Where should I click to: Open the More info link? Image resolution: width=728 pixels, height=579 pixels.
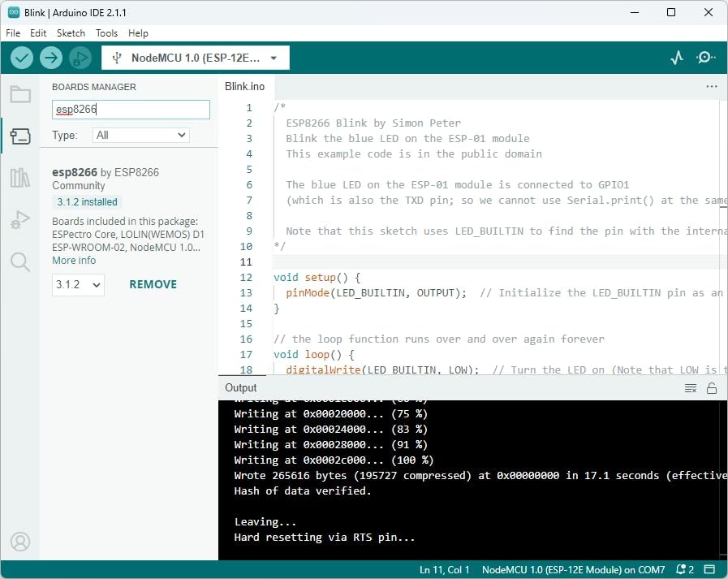74,260
